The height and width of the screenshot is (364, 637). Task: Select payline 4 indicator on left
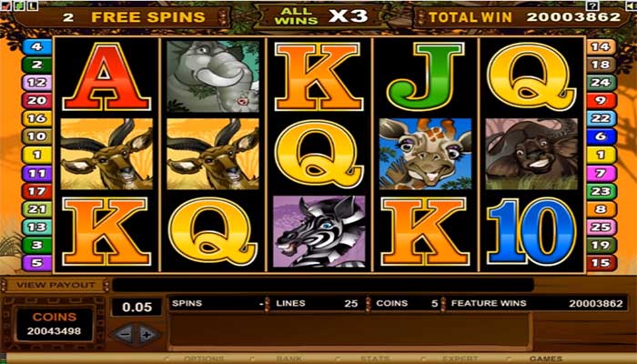(x=36, y=46)
